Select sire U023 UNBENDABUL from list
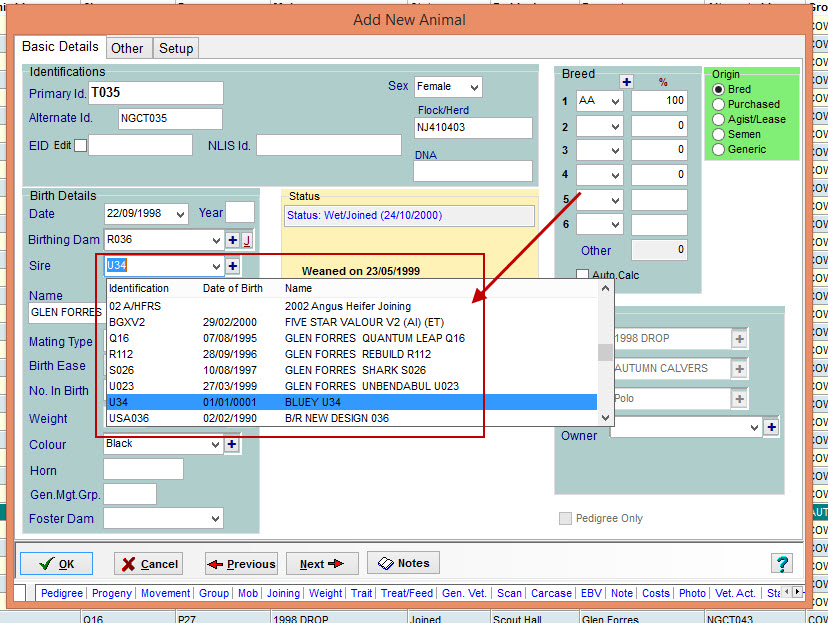Image resolution: width=828 pixels, height=623 pixels. click(x=352, y=386)
